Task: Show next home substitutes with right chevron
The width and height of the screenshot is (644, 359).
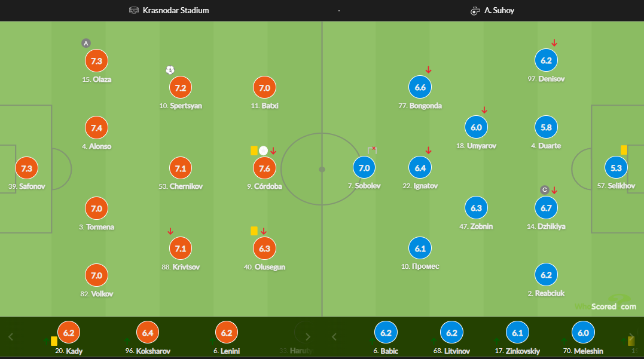Action: point(307,337)
